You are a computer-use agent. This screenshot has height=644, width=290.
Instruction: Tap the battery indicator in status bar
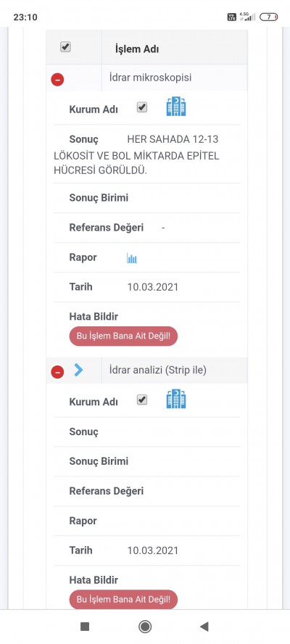pos(269,17)
